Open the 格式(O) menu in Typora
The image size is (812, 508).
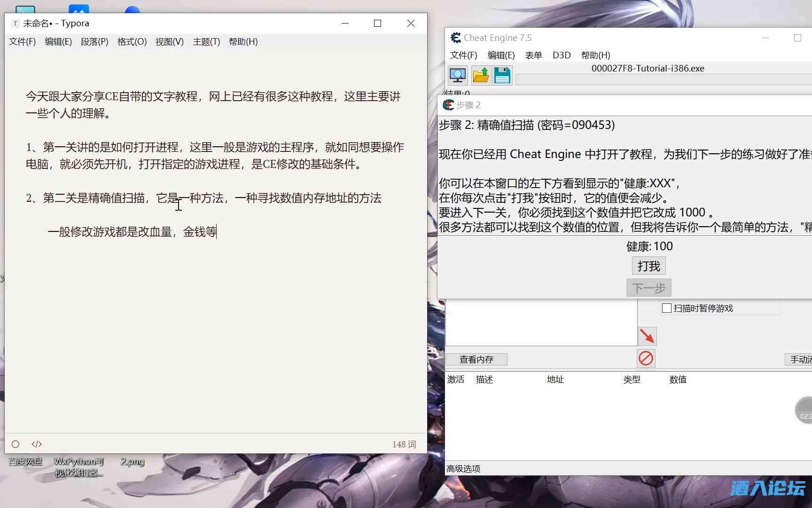pyautogui.click(x=132, y=42)
